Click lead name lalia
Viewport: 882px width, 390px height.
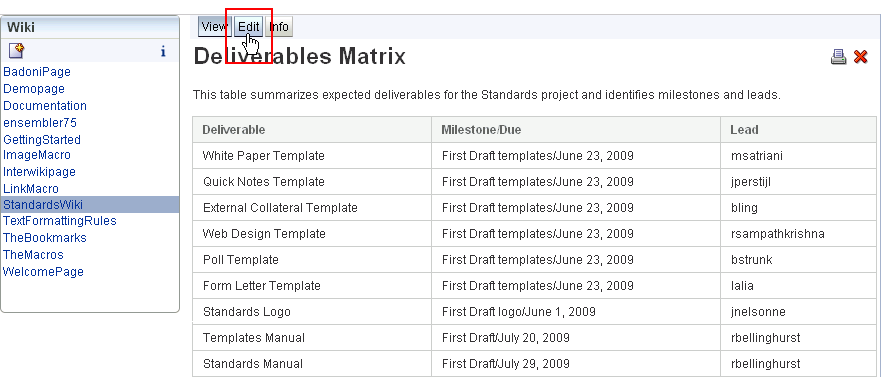742,286
